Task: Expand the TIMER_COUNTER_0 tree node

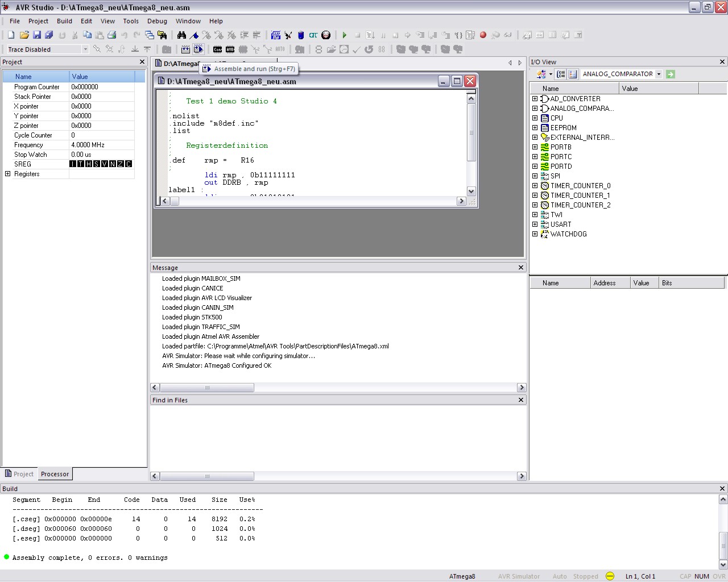Action: tap(535, 186)
